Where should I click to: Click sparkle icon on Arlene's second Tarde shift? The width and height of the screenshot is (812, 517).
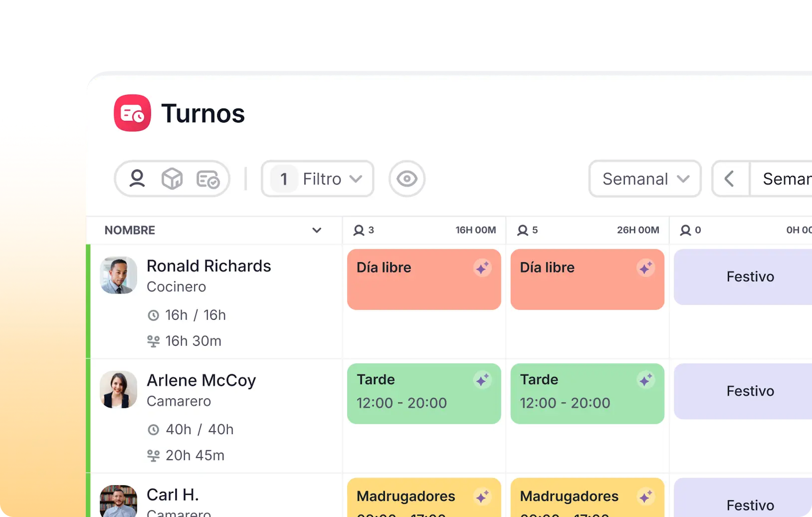click(646, 380)
